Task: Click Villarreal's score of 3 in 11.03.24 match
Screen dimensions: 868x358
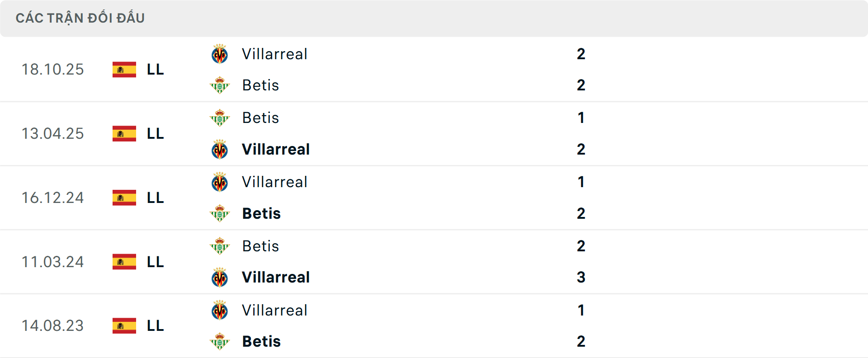Action: click(x=581, y=277)
